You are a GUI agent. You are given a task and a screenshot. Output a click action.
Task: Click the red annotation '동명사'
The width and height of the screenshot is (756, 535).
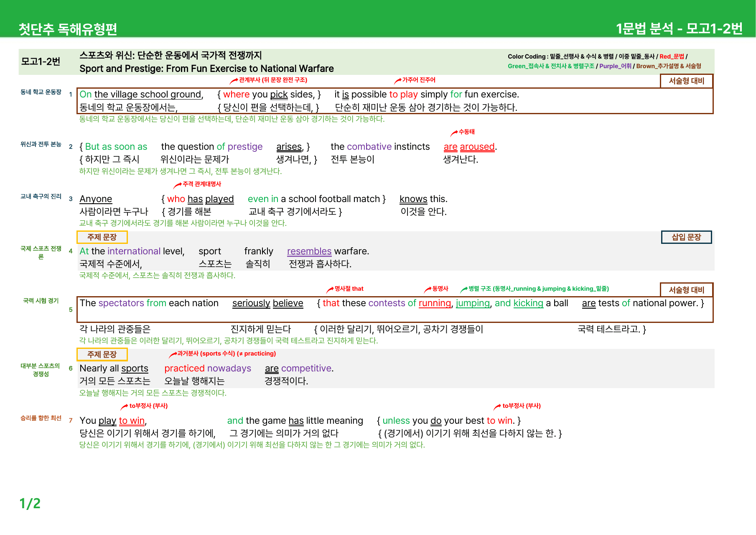(x=440, y=289)
